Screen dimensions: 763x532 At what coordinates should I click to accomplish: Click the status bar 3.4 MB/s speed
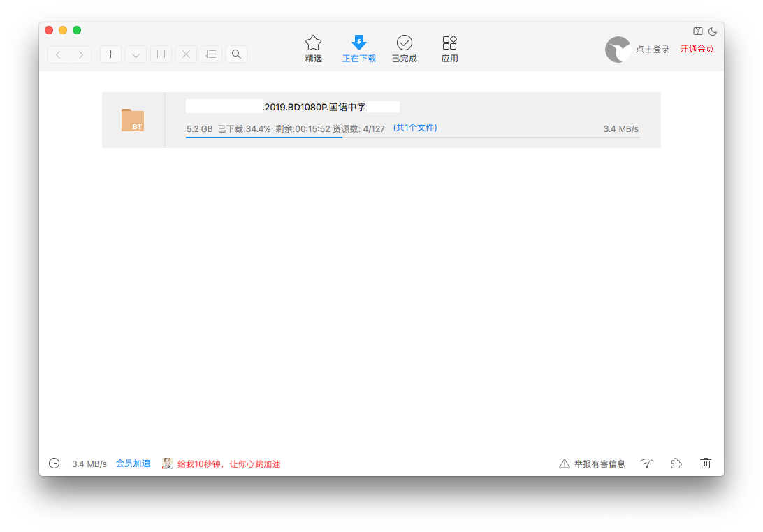(89, 464)
